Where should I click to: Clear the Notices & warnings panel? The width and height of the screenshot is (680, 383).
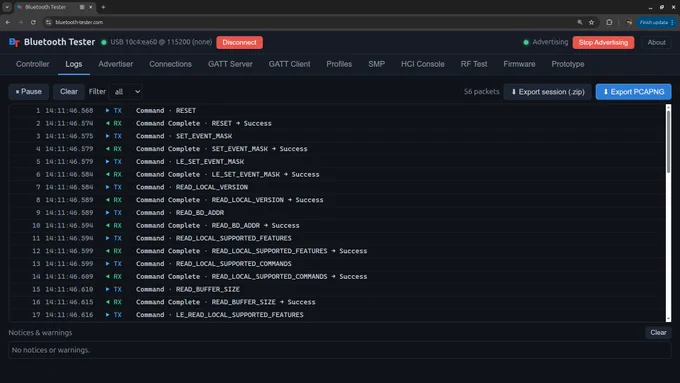click(x=658, y=333)
